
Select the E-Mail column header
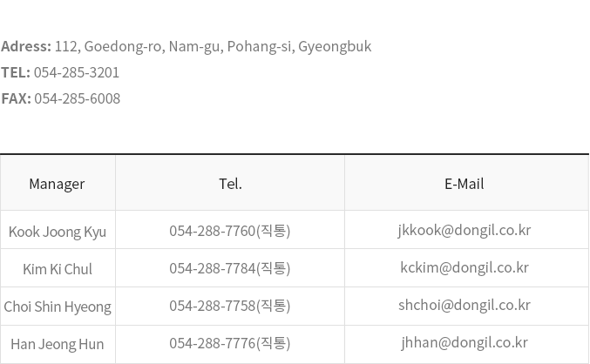465,184
